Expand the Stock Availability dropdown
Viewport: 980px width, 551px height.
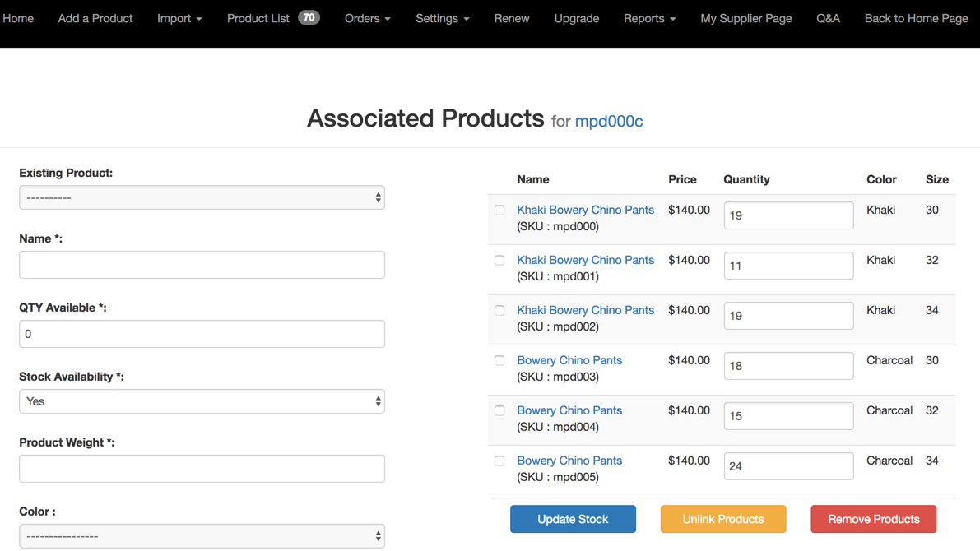202,402
